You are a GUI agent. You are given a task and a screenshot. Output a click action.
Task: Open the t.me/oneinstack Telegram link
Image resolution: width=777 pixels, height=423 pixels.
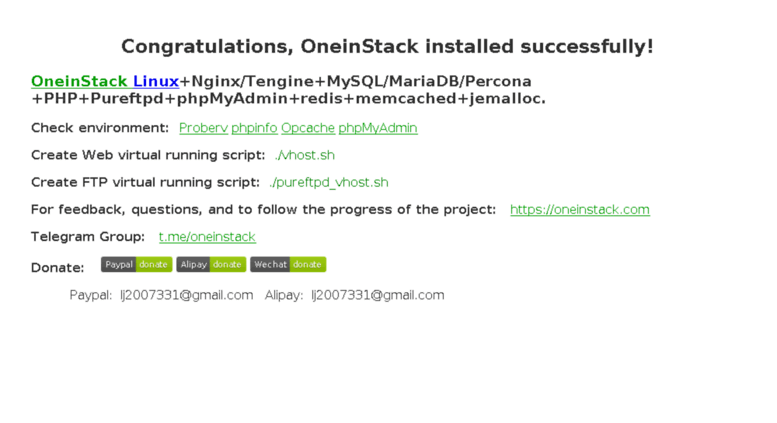pyautogui.click(x=207, y=237)
